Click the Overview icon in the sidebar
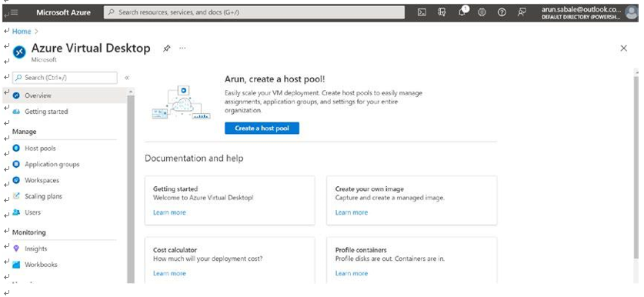 [16, 95]
